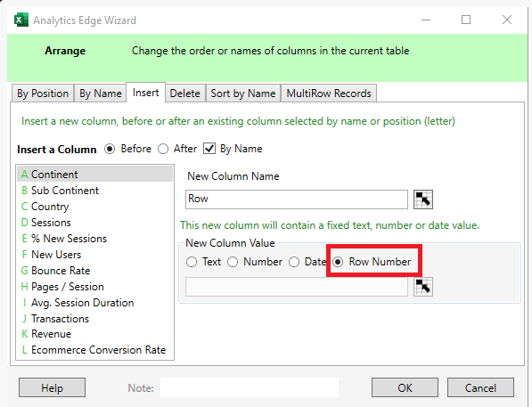Select the Country column
The image size is (532, 407).
[95, 207]
